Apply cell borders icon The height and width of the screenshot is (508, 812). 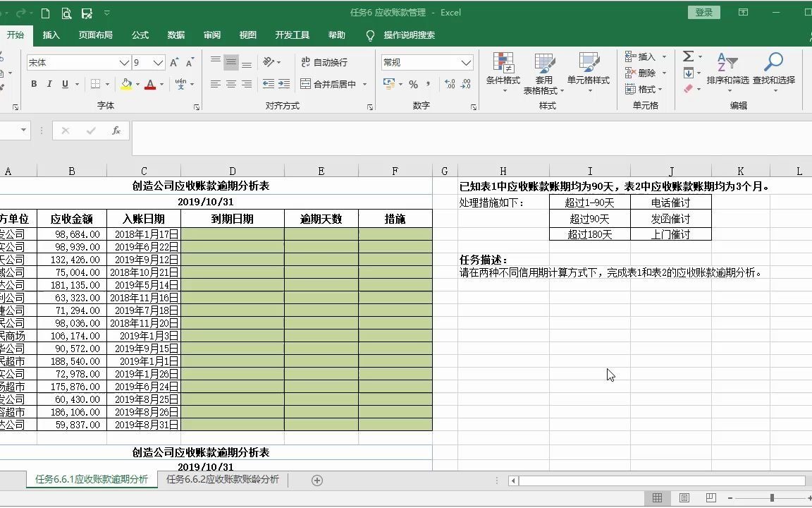[95, 84]
